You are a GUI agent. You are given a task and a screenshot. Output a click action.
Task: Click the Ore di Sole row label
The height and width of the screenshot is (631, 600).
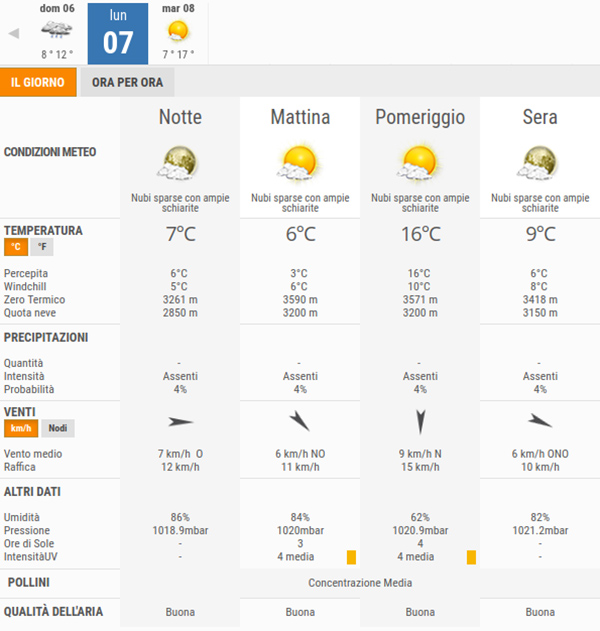(x=29, y=544)
